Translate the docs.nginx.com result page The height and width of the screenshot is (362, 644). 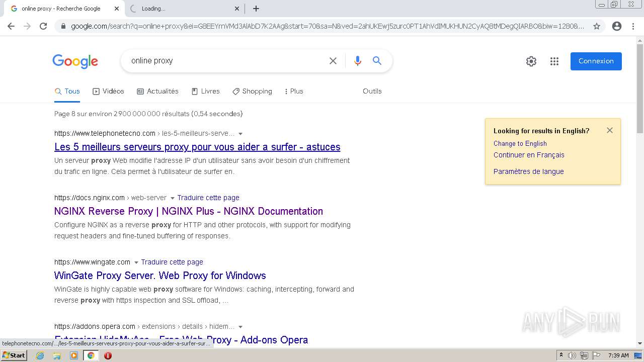(208, 198)
